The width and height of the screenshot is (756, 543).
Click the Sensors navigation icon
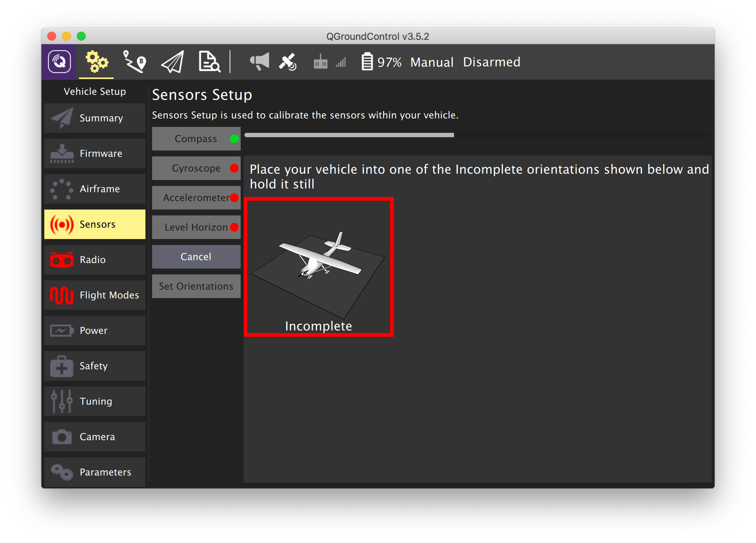(x=64, y=225)
